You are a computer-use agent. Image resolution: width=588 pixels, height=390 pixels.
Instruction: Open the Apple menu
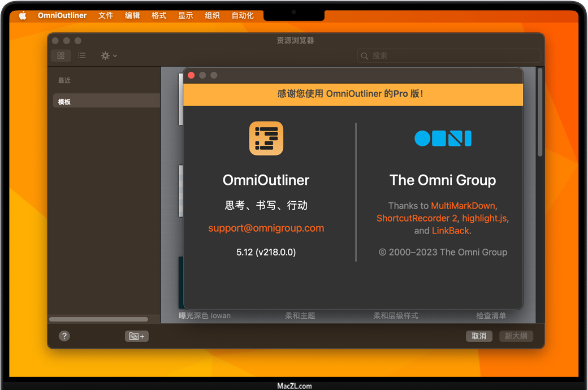click(23, 15)
